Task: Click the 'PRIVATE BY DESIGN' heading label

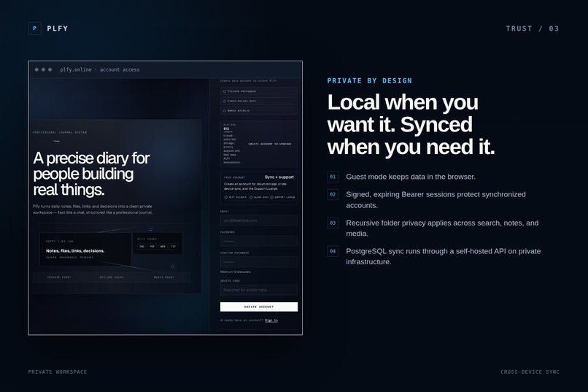Action: (369, 80)
